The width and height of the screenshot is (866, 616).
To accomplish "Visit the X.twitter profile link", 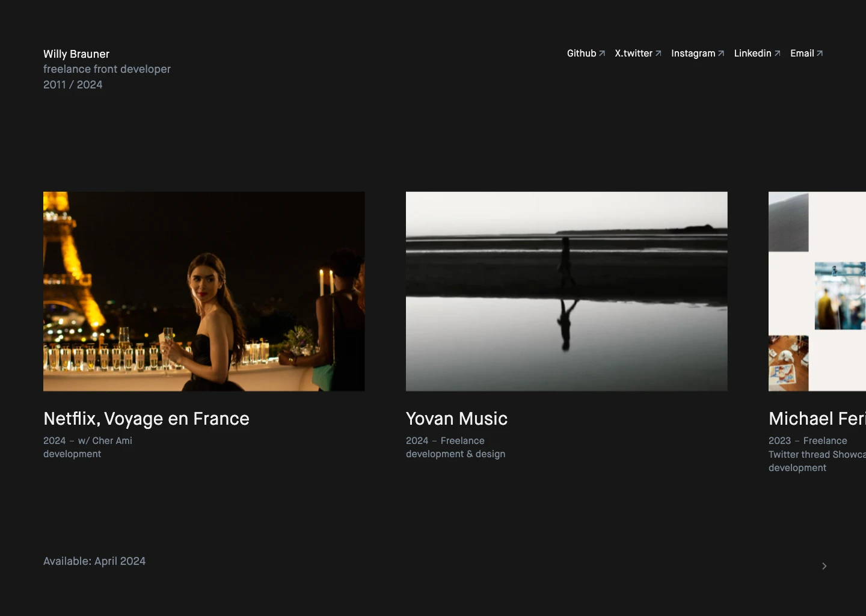I will pos(638,54).
